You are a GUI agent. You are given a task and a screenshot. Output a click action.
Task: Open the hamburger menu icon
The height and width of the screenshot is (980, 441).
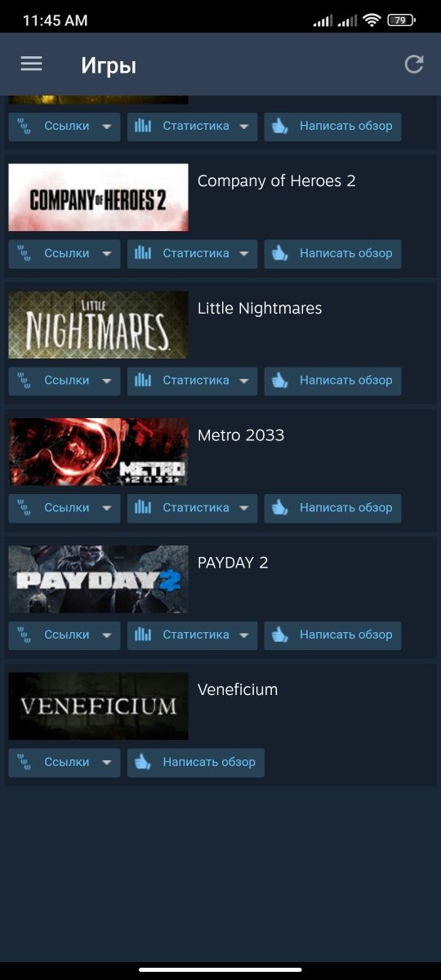(x=31, y=64)
